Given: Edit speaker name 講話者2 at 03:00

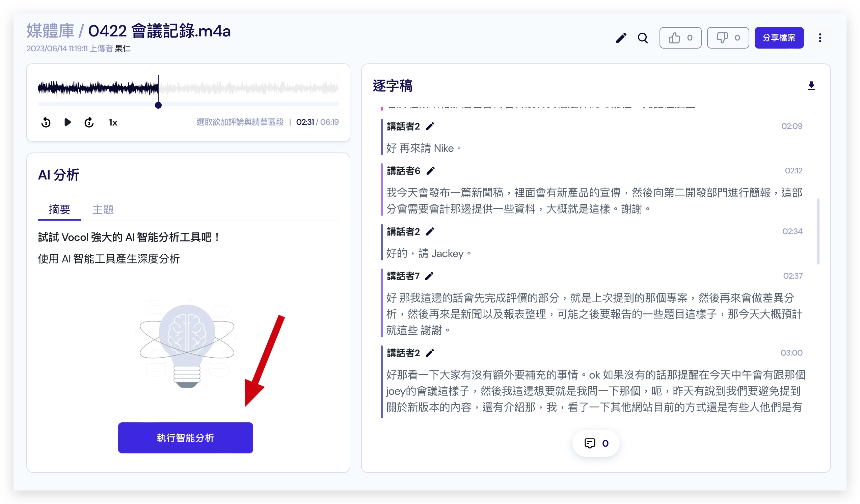Looking at the screenshot, I should click(x=430, y=353).
